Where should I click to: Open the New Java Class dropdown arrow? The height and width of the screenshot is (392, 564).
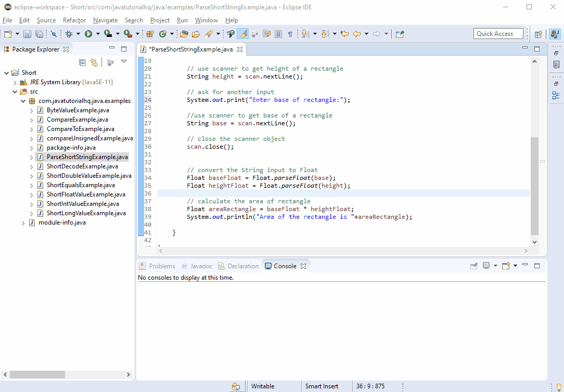172,34
